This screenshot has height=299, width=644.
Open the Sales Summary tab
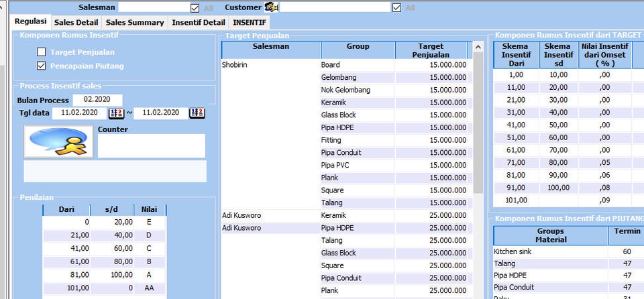[135, 23]
